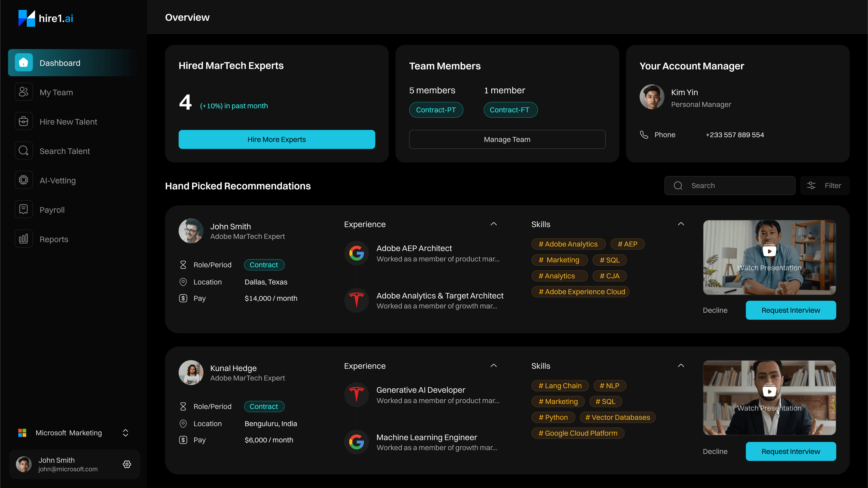Open settings gear next to john@microsoft.com
Image resolution: width=868 pixels, height=488 pixels.
(127, 464)
